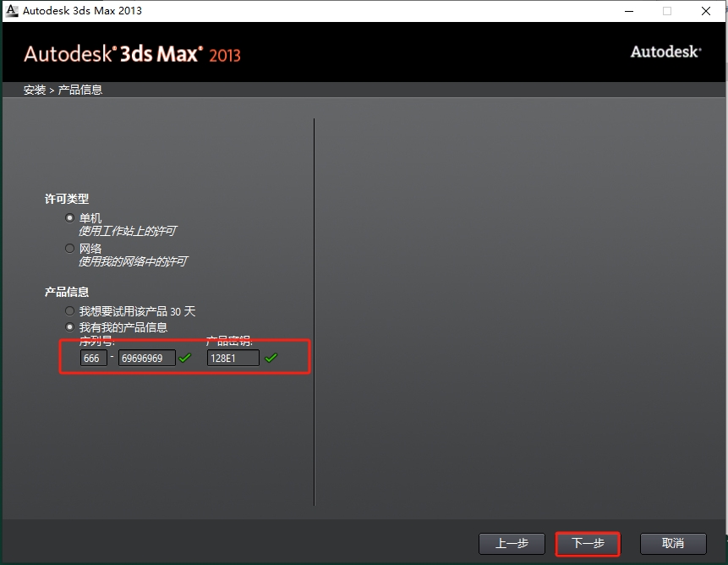Click the 安装 breadcrumb text
Image resolution: width=728 pixels, height=565 pixels.
point(35,90)
